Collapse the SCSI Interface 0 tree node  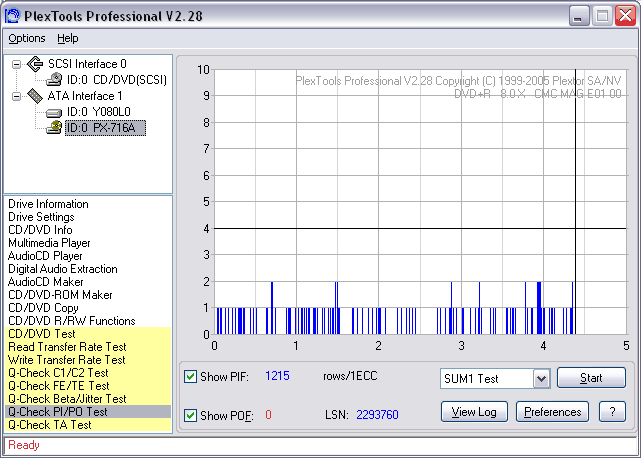point(16,64)
